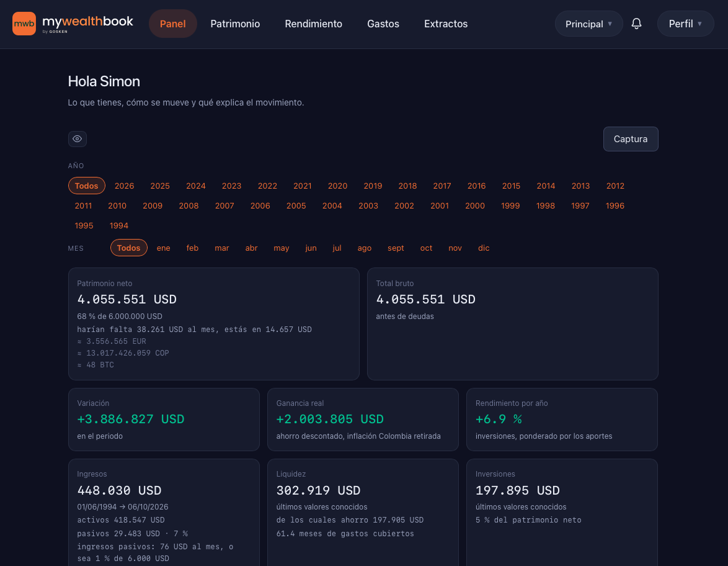The height and width of the screenshot is (566, 728).
Task: Open the Patrimonio section
Action: 235,24
